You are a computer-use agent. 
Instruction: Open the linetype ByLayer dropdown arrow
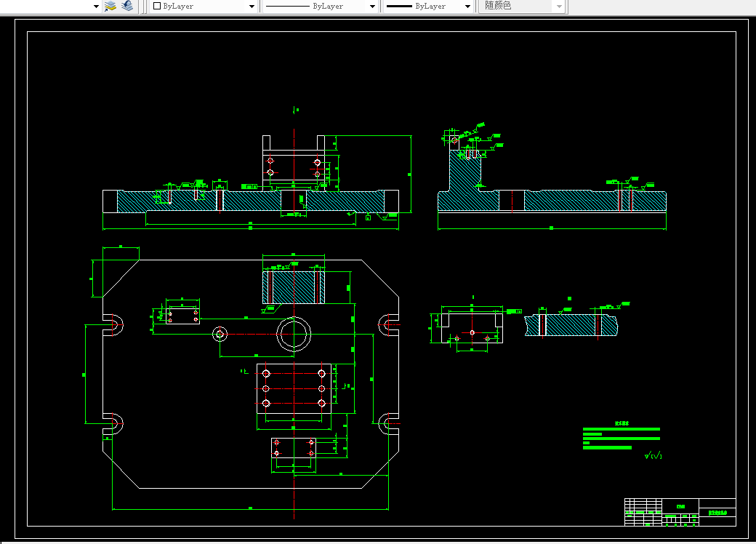coord(372,7)
